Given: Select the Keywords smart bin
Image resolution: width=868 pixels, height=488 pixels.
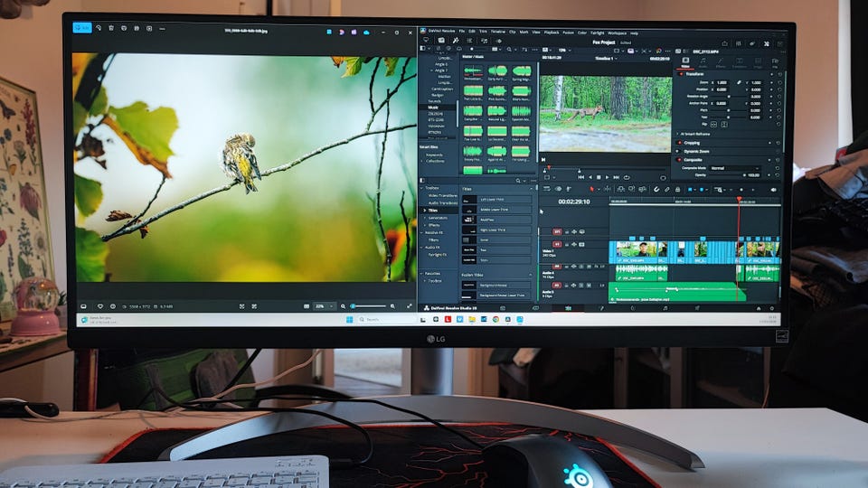Looking at the screenshot, I should tap(435, 155).
